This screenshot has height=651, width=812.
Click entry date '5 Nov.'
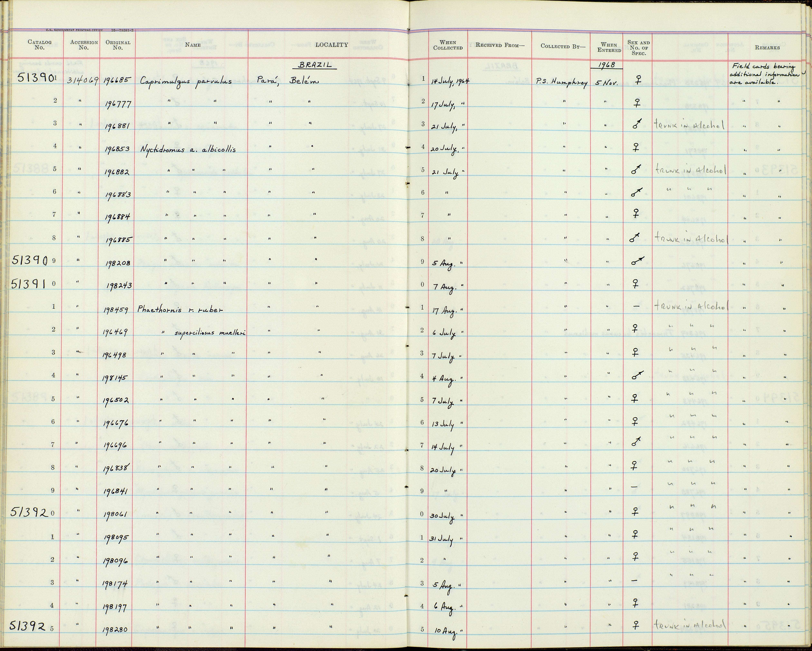pos(607,83)
